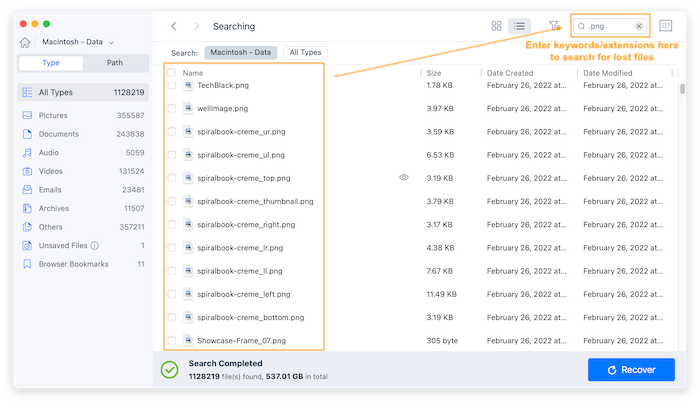Sort by the Size column header
700x404 pixels.
(x=434, y=73)
